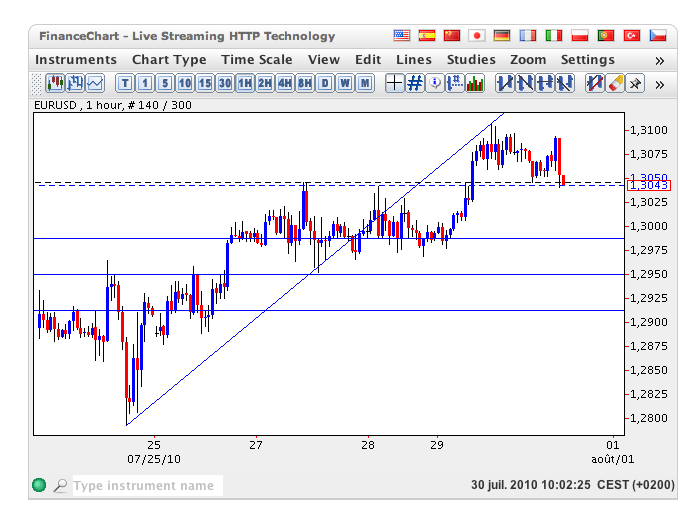
Task: Switch to weekly W time scale
Action: 345,83
